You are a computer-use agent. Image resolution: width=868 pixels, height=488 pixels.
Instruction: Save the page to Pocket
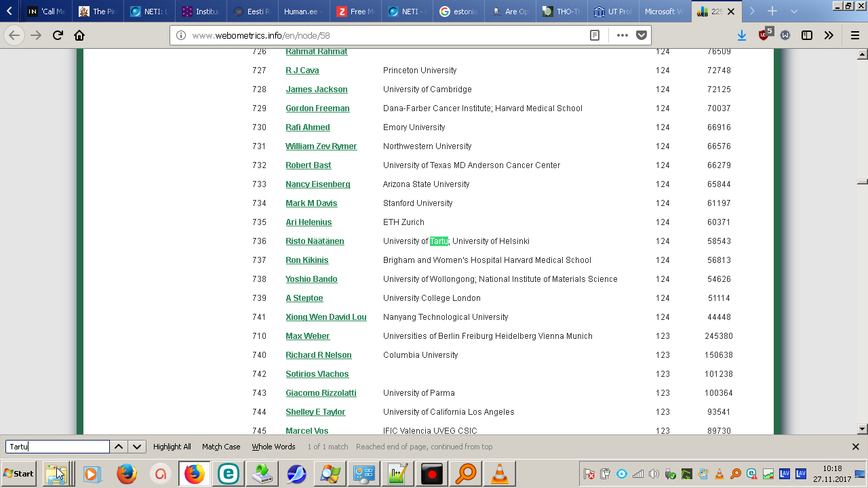[x=641, y=35]
